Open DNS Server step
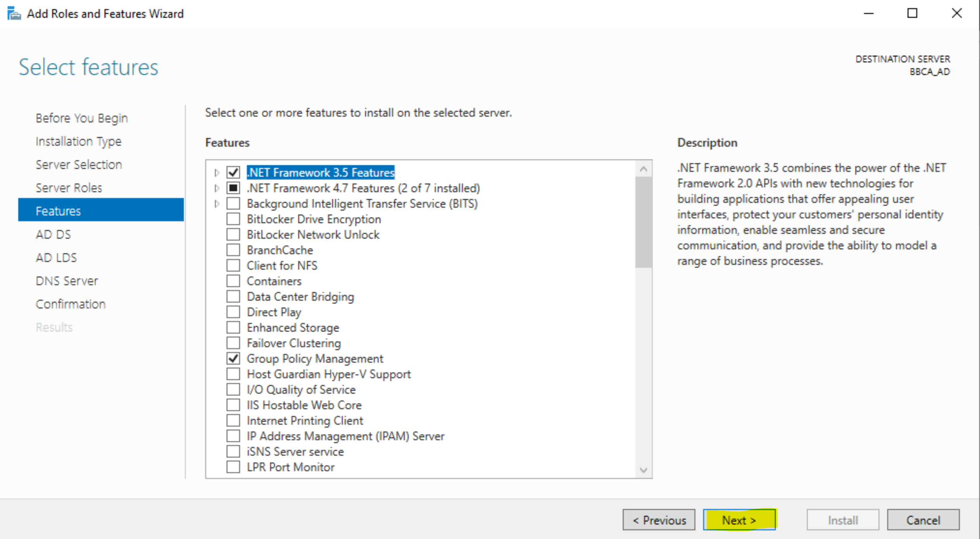980x539 pixels. point(67,281)
